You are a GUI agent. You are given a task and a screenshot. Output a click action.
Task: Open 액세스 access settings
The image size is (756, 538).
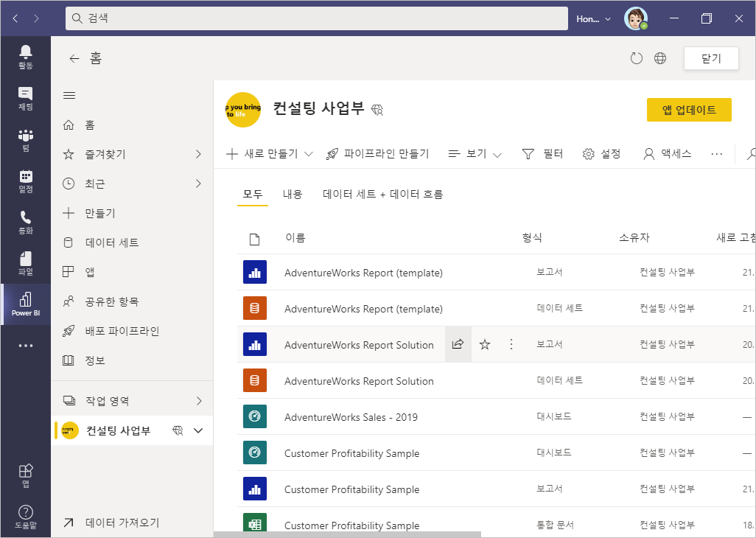click(668, 154)
